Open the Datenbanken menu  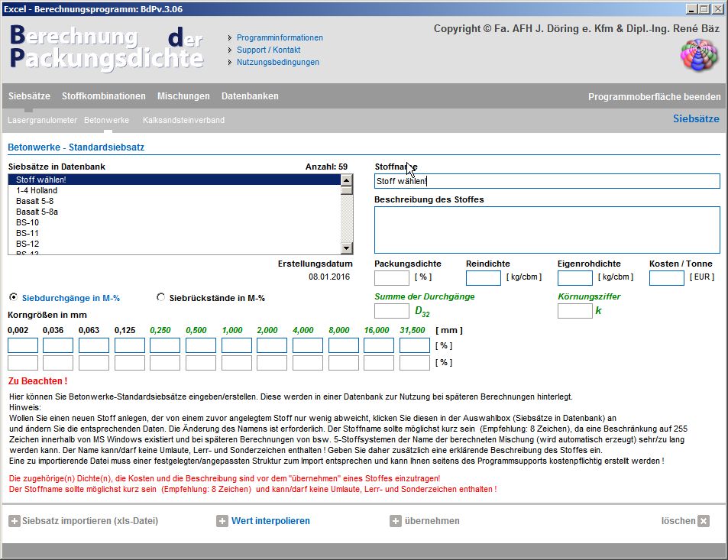tap(250, 96)
